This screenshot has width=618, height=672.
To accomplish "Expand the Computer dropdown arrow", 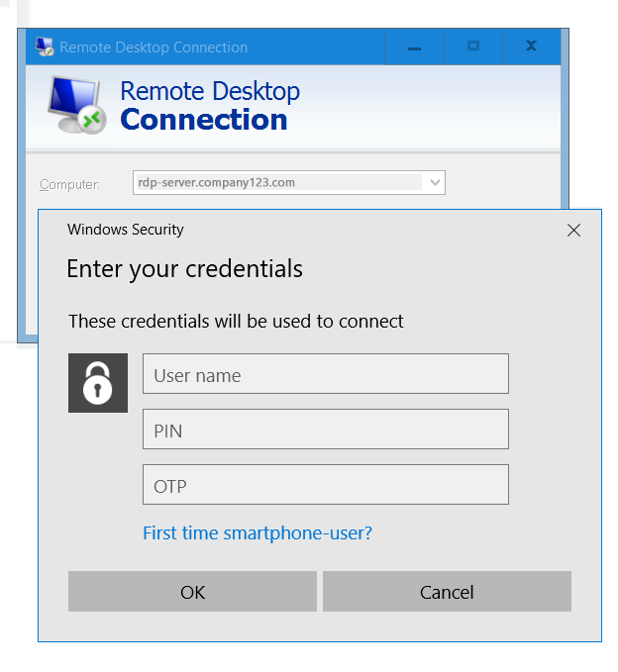I will click(x=435, y=182).
